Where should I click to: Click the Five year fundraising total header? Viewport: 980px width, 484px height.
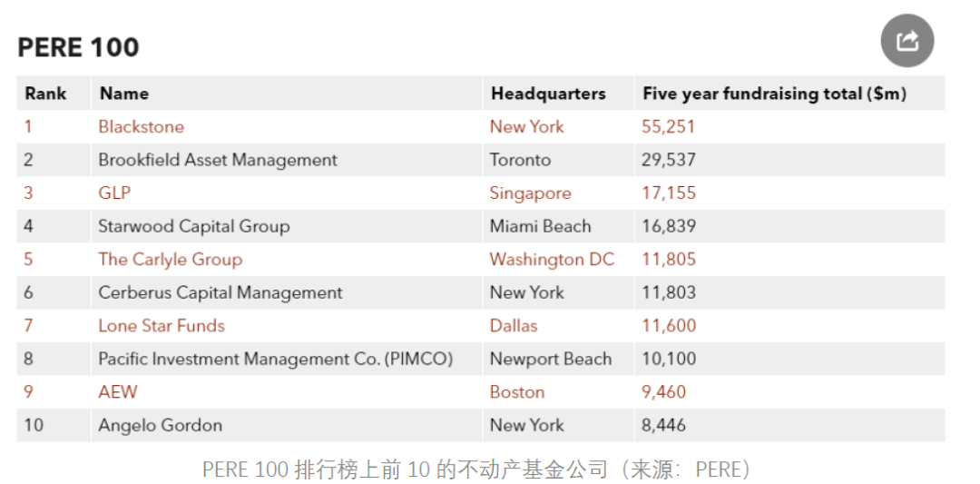point(774,94)
